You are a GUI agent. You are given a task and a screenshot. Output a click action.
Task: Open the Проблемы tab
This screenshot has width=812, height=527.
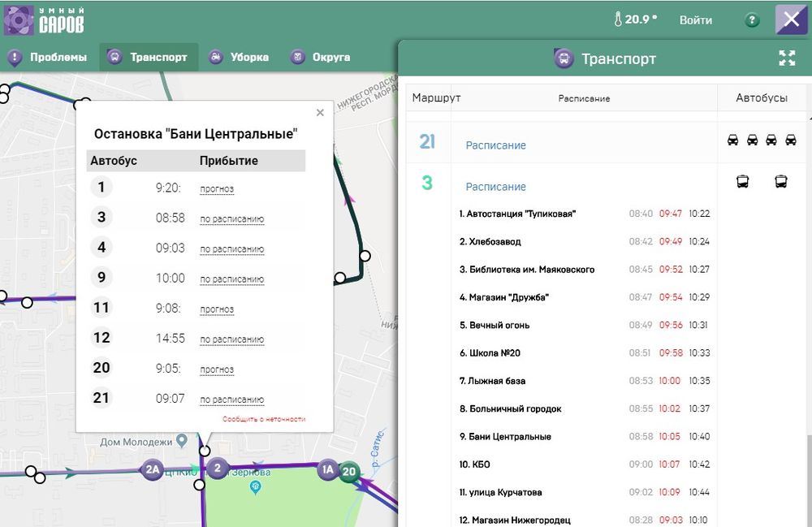(x=47, y=58)
